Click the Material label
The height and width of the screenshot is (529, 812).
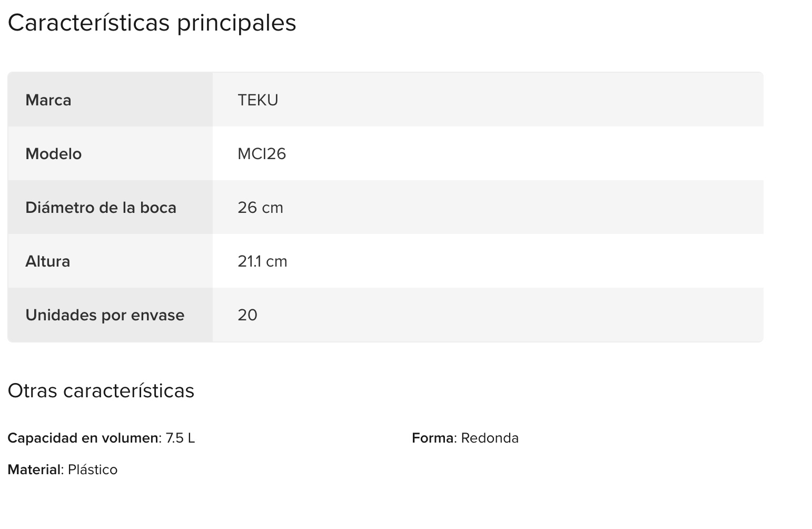point(34,470)
